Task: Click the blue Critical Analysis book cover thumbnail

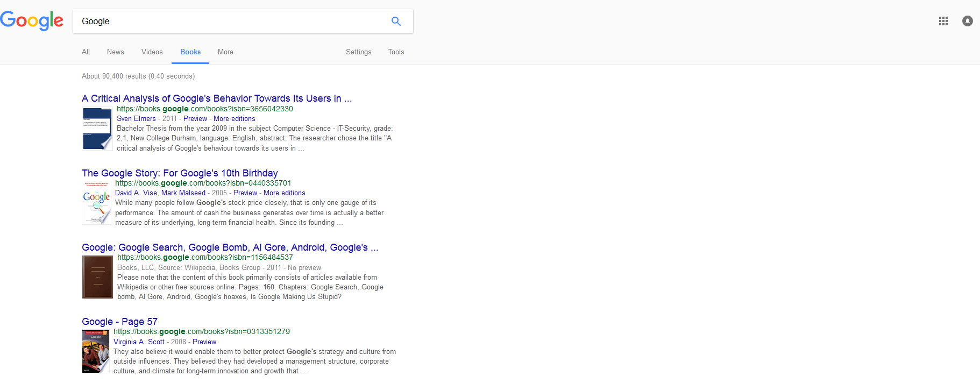Action: (x=97, y=129)
